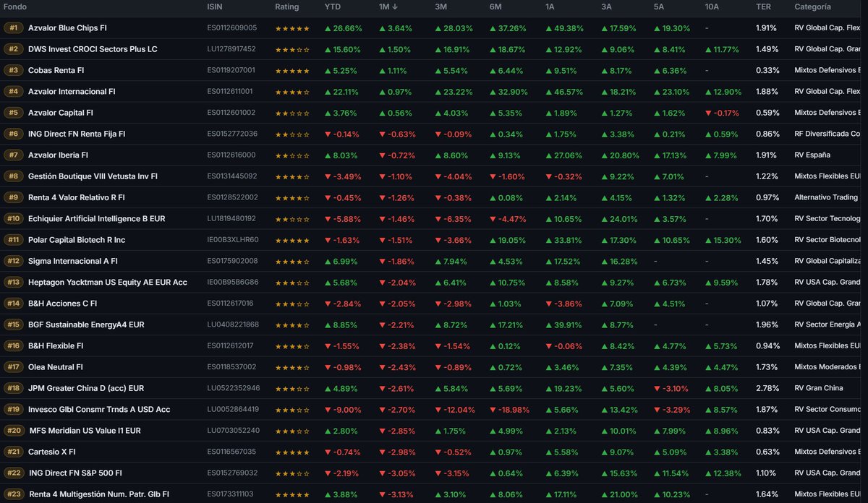Image resolution: width=868 pixels, height=503 pixels.
Task: Open Invesco Glbl Consmr Trnds A USD Acc
Action: pos(99,410)
